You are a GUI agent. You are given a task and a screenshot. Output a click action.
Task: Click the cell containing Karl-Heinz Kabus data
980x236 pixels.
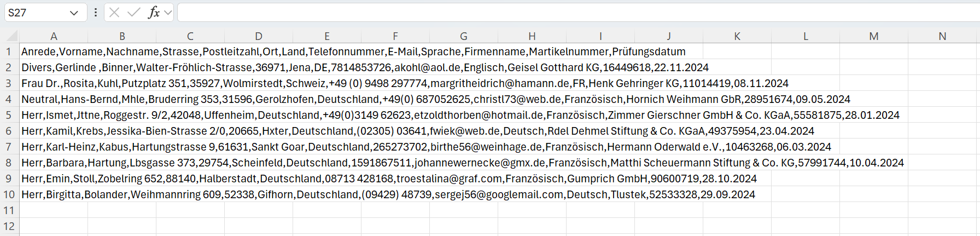54,147
